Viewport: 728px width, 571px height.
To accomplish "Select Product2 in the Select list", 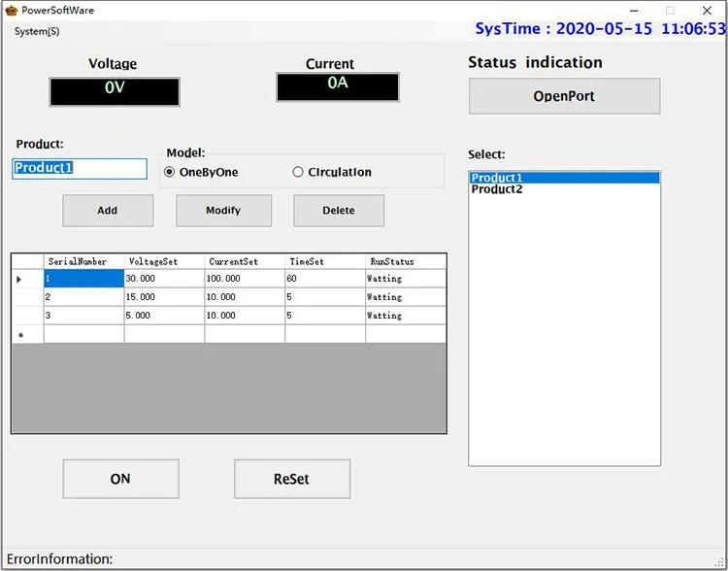I will (497, 189).
